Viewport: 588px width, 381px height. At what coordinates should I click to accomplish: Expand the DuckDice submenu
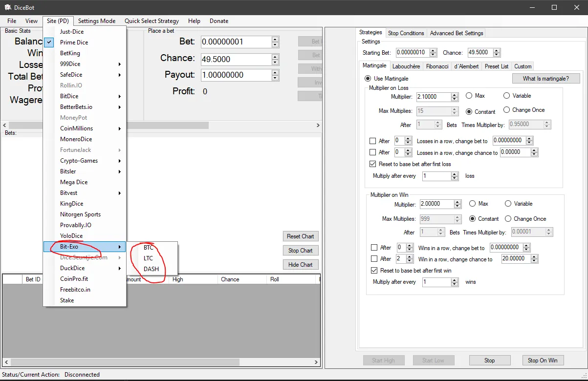pyautogui.click(x=85, y=268)
